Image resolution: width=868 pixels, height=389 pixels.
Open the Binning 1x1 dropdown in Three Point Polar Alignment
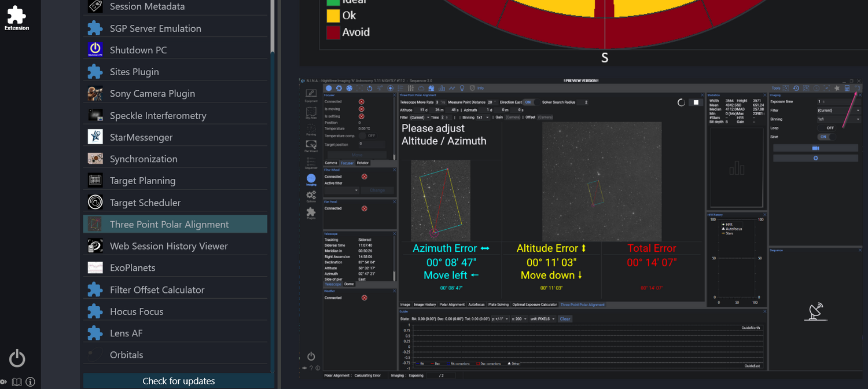coord(483,117)
